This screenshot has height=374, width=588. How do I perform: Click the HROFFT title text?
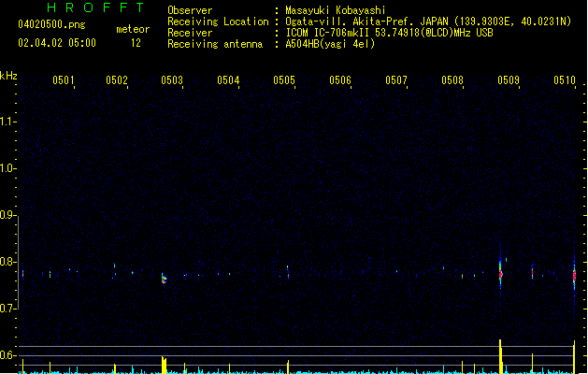coord(96,7)
